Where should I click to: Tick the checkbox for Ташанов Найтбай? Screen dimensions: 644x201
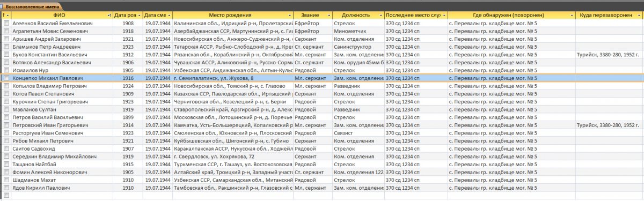(6, 164)
